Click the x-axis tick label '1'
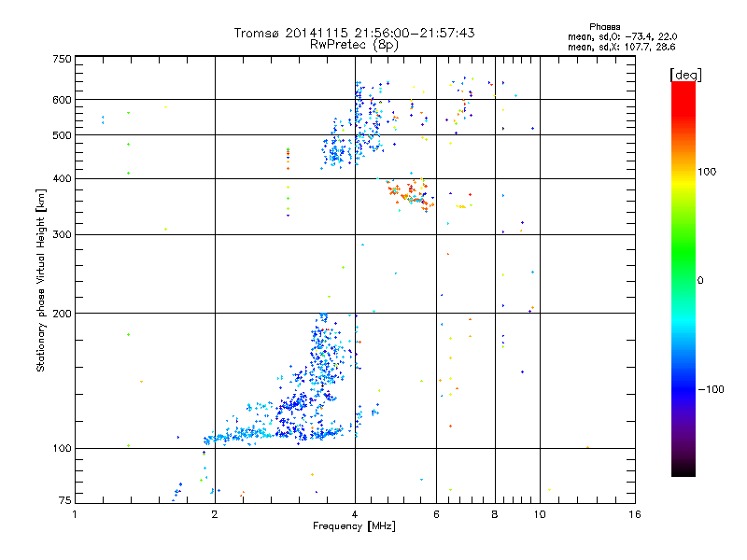This screenshot has width=747, height=560. pos(75,514)
